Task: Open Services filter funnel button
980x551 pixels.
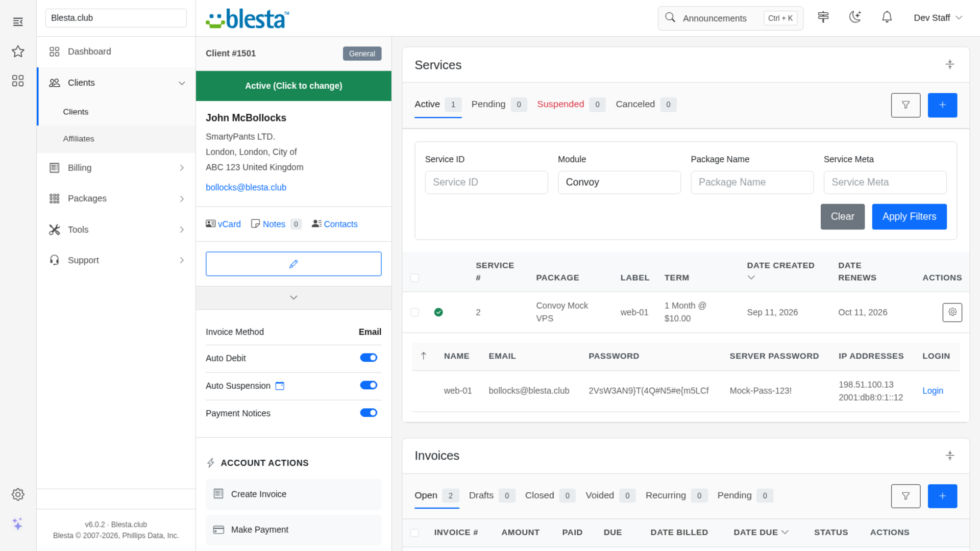Action: 905,105
